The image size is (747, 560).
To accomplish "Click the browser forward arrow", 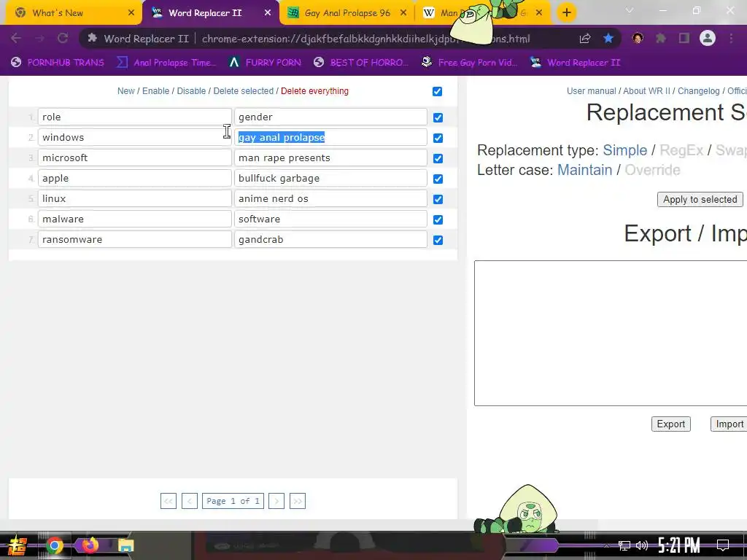I will click(39, 38).
